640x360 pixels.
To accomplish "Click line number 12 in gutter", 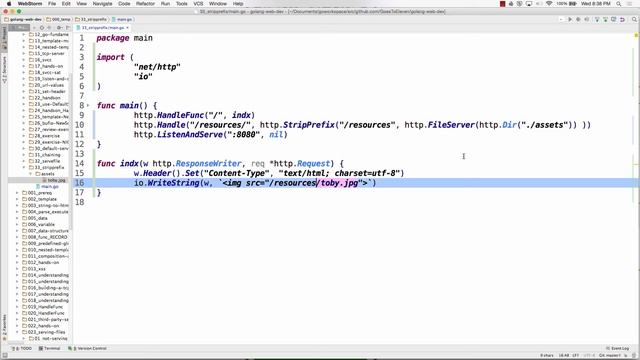I will point(80,144).
